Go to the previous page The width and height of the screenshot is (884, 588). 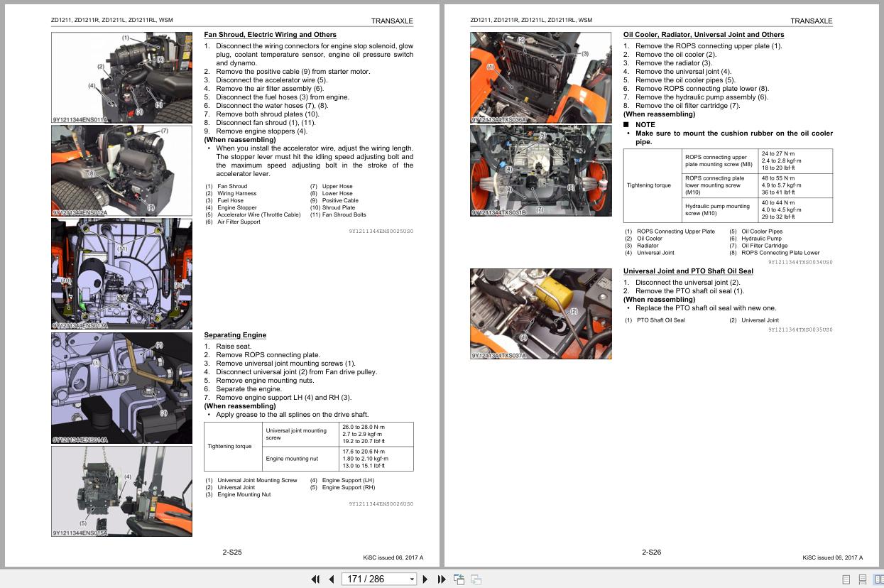(x=331, y=579)
